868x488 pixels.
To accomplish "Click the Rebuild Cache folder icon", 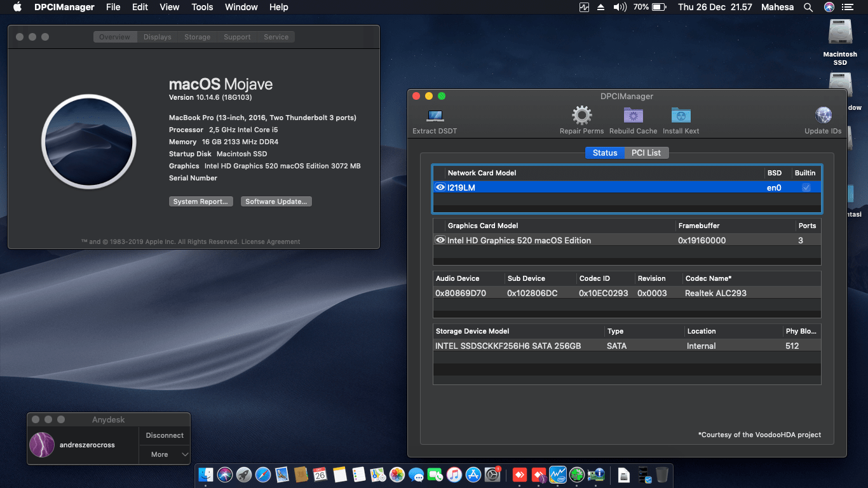I will 633,116.
